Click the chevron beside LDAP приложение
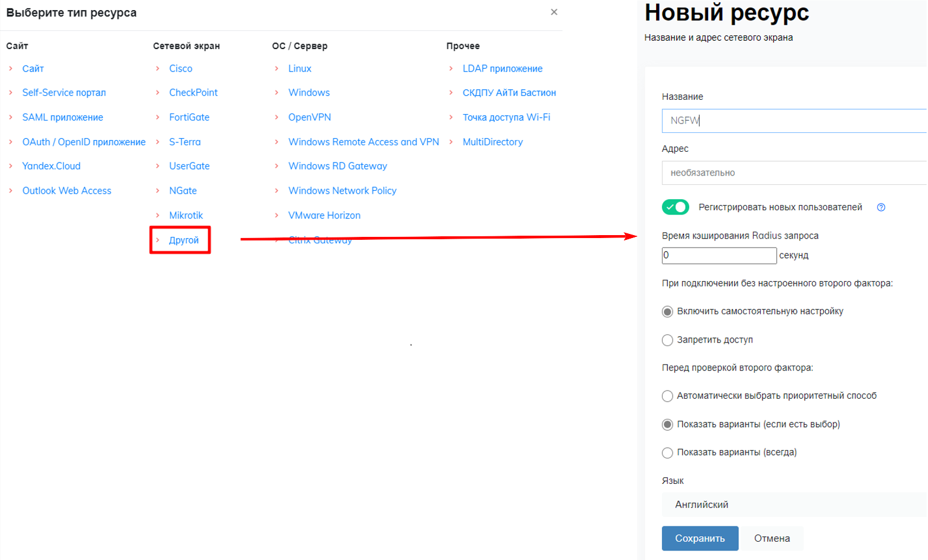Screen dimensions: 928x560 point(451,69)
